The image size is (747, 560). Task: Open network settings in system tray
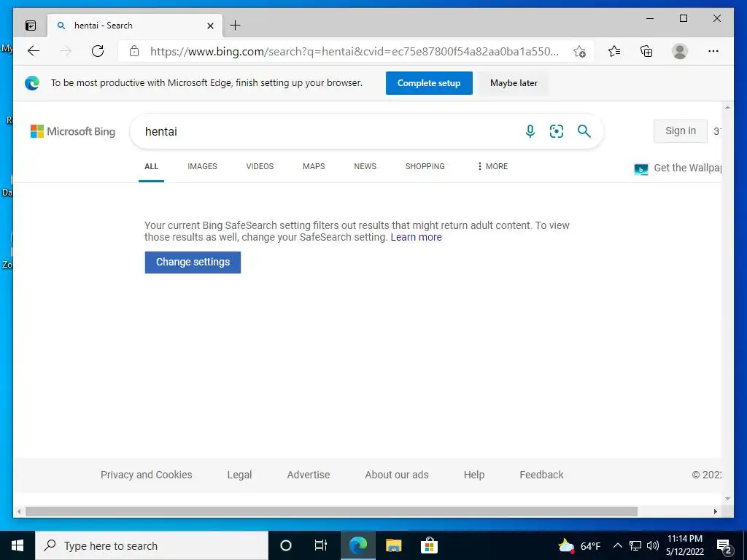[x=635, y=545]
